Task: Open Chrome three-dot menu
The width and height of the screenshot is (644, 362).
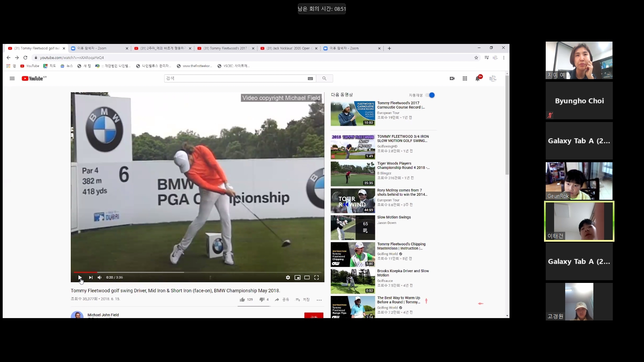Action: point(504,58)
